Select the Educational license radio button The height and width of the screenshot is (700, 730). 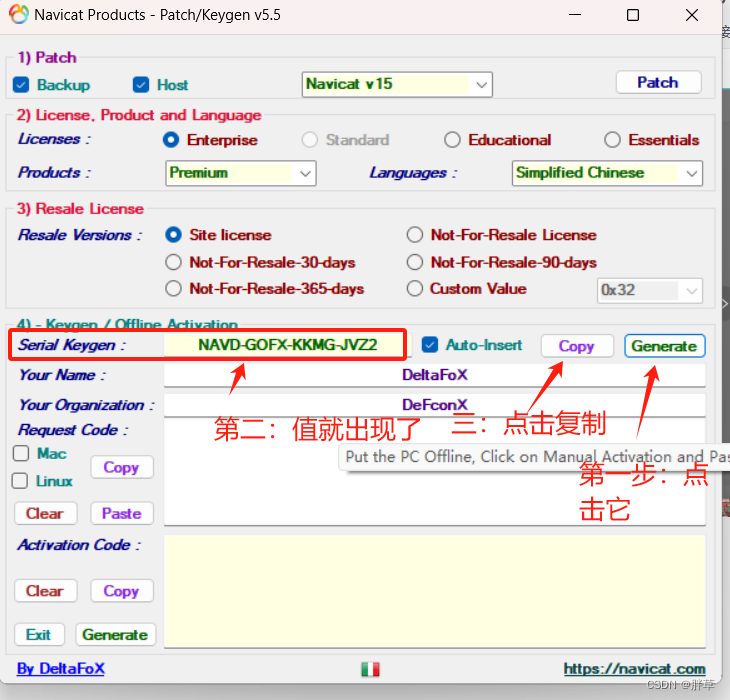click(452, 140)
